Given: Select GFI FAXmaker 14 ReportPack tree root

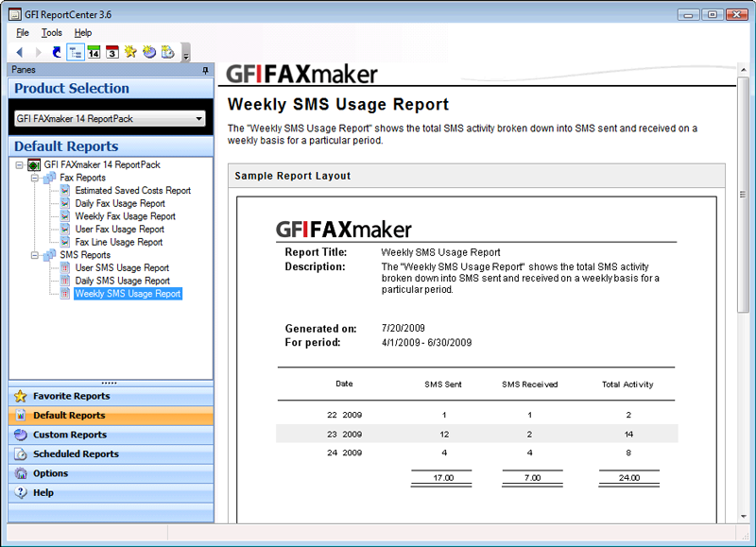Looking at the screenshot, I should 102,164.
